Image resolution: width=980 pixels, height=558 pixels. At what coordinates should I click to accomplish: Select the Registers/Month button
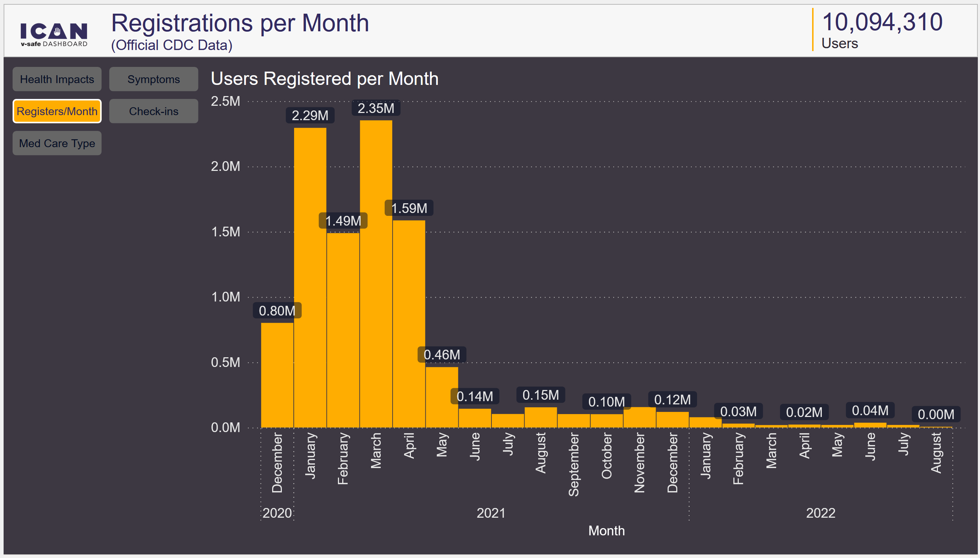[x=57, y=111]
